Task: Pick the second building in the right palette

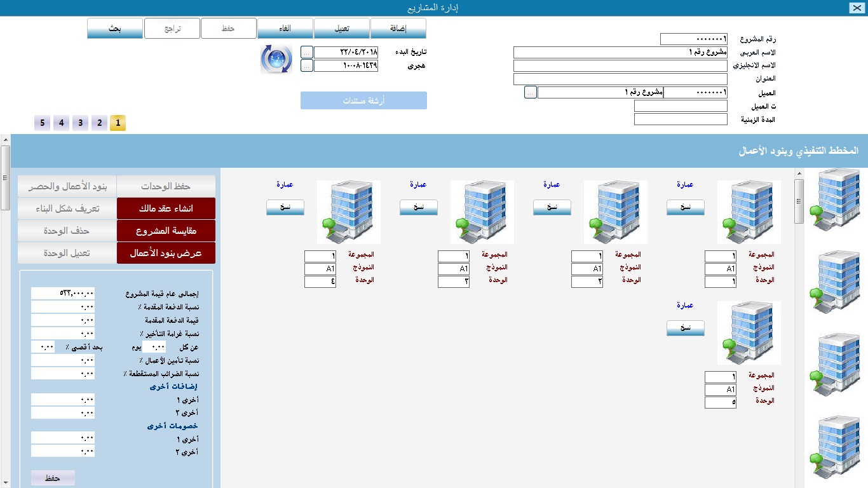Action: pyautogui.click(x=834, y=281)
